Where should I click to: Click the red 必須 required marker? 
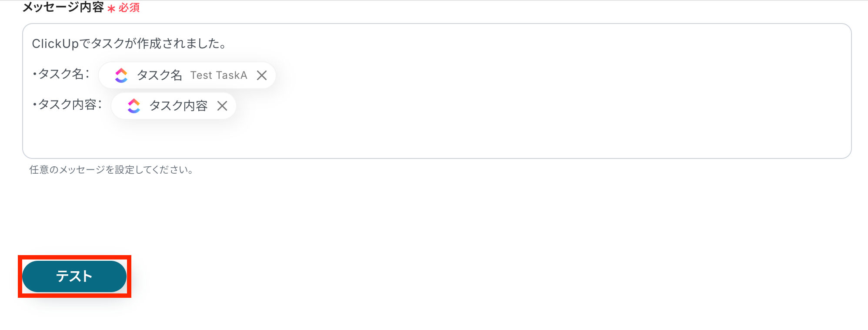point(129,8)
